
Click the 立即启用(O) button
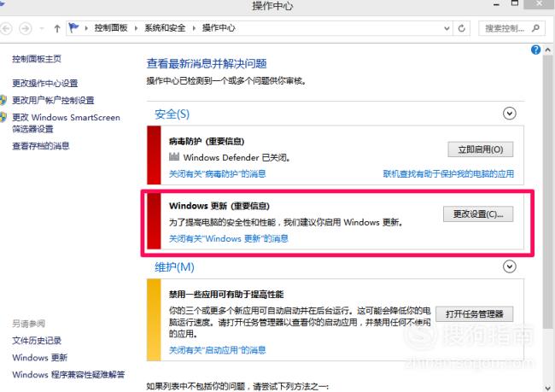click(481, 149)
